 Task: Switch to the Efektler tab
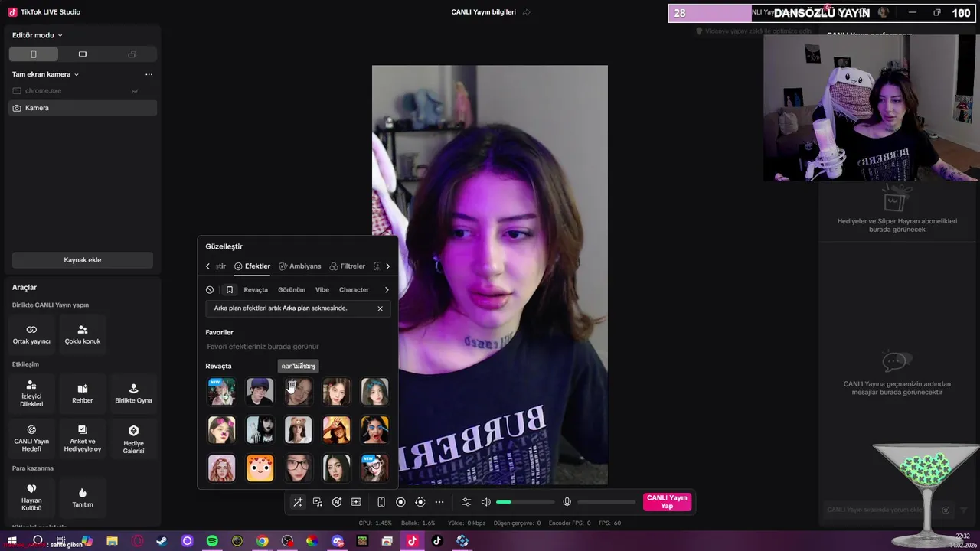click(252, 266)
